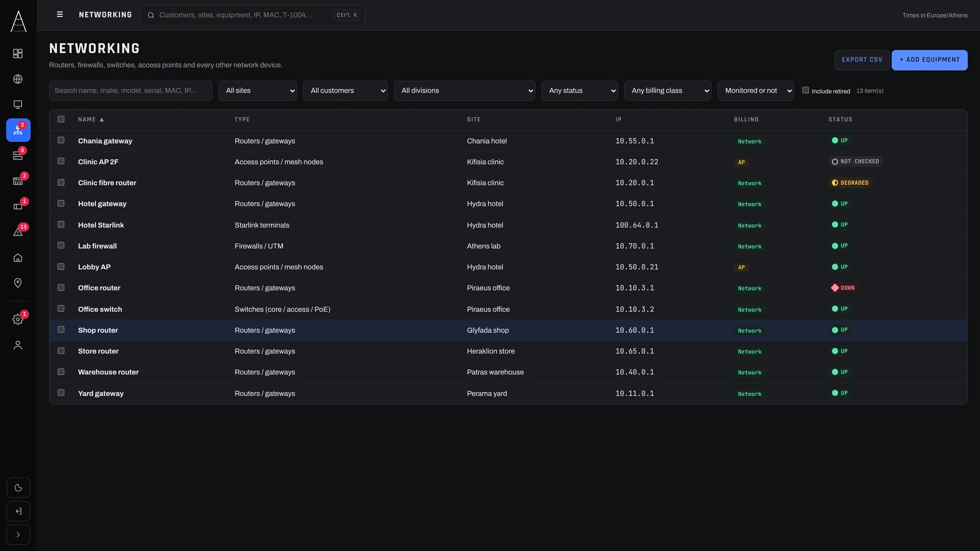This screenshot has width=980, height=551.
Task: Click the magnifier icon in global search
Action: [x=151, y=15]
